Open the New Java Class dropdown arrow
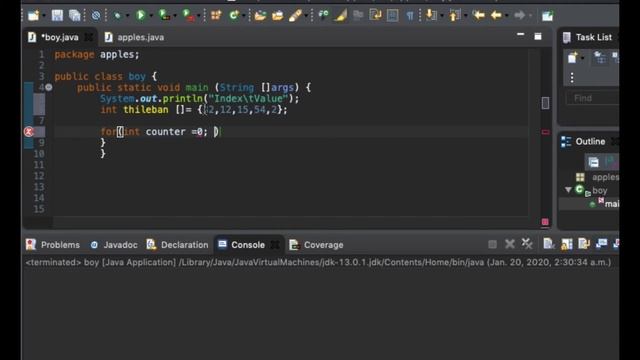The height and width of the screenshot is (360, 640). (244, 16)
